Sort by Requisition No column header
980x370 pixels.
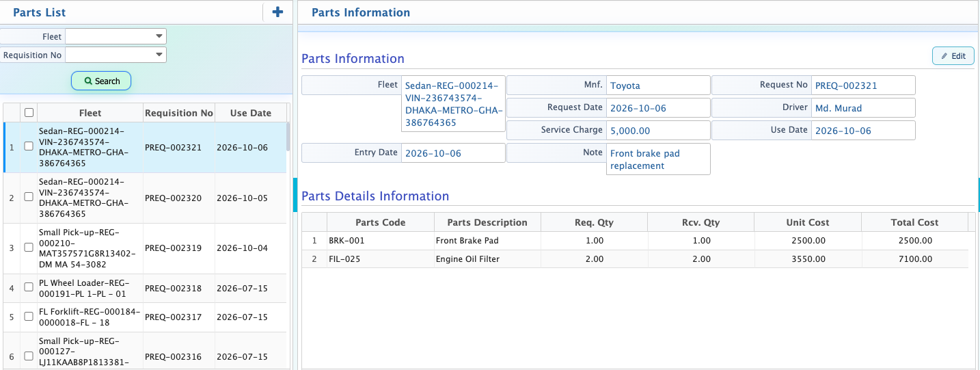(179, 113)
